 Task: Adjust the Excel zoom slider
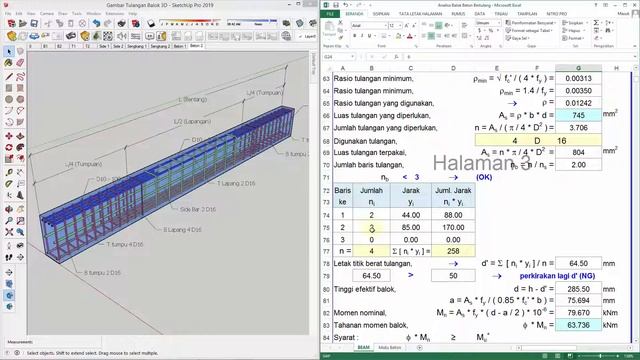coord(600,356)
